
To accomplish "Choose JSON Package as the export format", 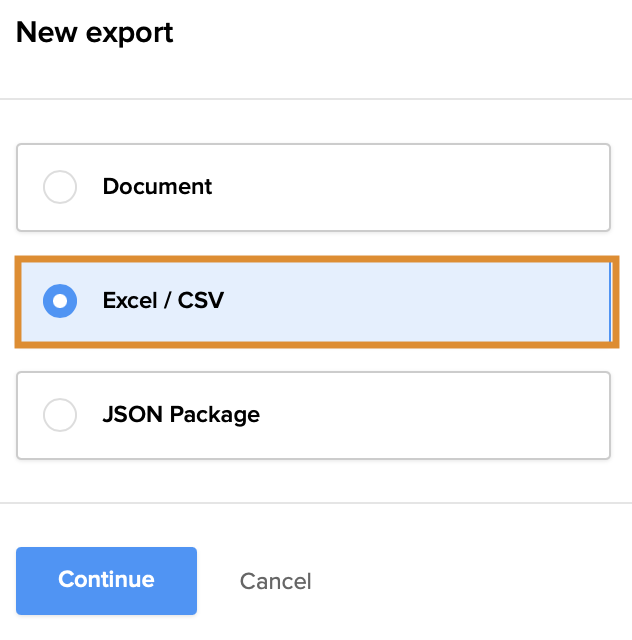I will [x=60, y=415].
